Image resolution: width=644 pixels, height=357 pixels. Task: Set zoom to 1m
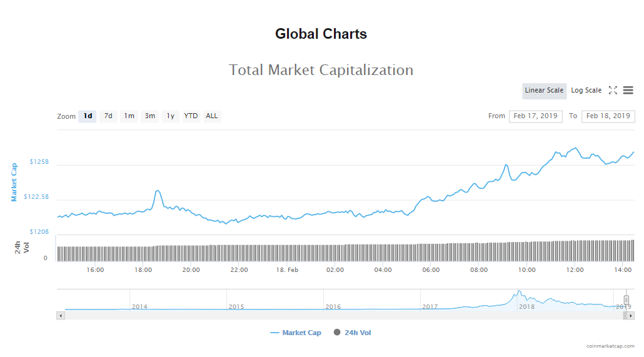129,116
